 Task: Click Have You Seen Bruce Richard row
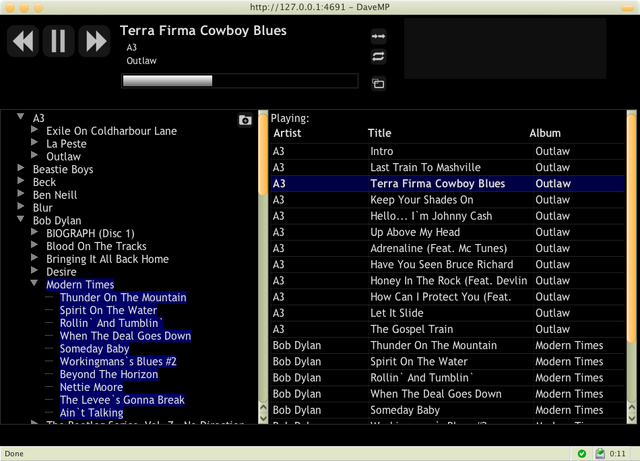[448, 265]
